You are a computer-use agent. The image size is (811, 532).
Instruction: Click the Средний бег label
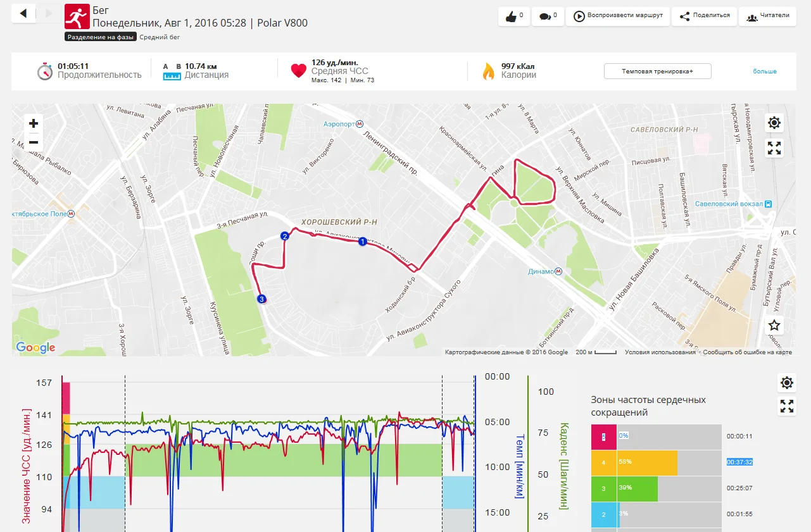[x=160, y=37]
